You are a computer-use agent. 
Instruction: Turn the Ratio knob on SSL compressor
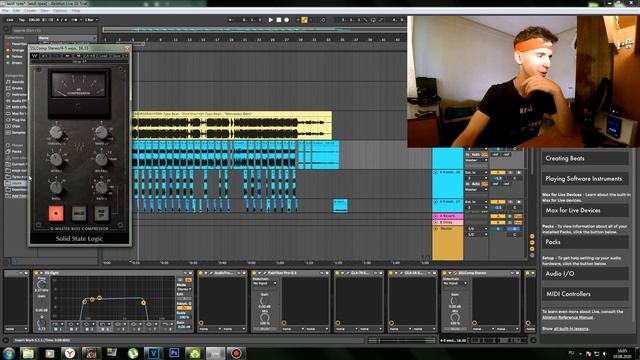tap(56, 187)
